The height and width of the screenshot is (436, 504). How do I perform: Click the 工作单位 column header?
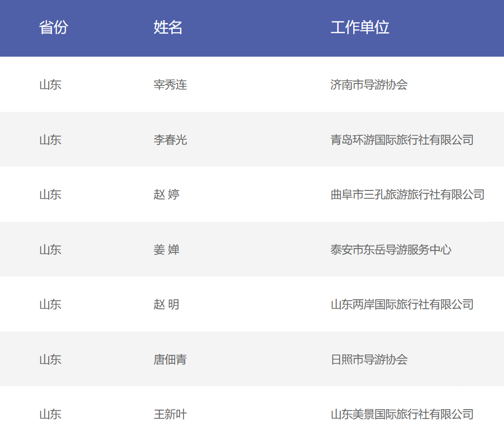360,27
